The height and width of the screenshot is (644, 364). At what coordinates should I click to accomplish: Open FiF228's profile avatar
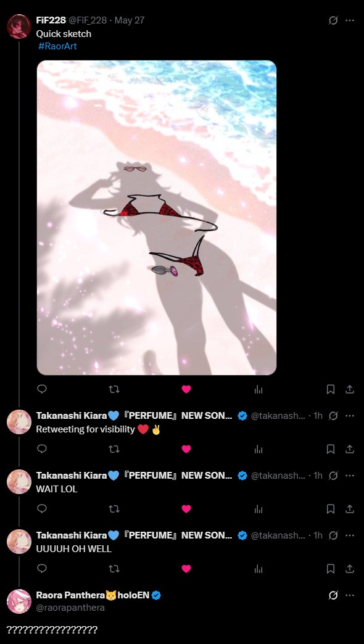19,27
